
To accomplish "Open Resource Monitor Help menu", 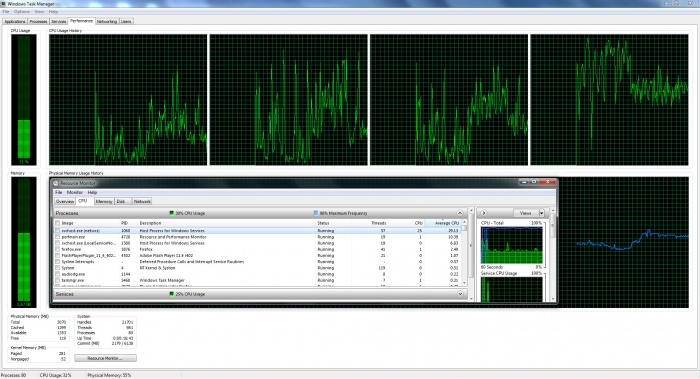I will tap(92, 192).
